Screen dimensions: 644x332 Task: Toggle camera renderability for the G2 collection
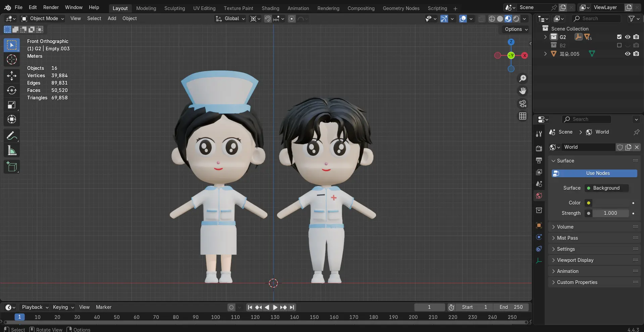coord(636,37)
